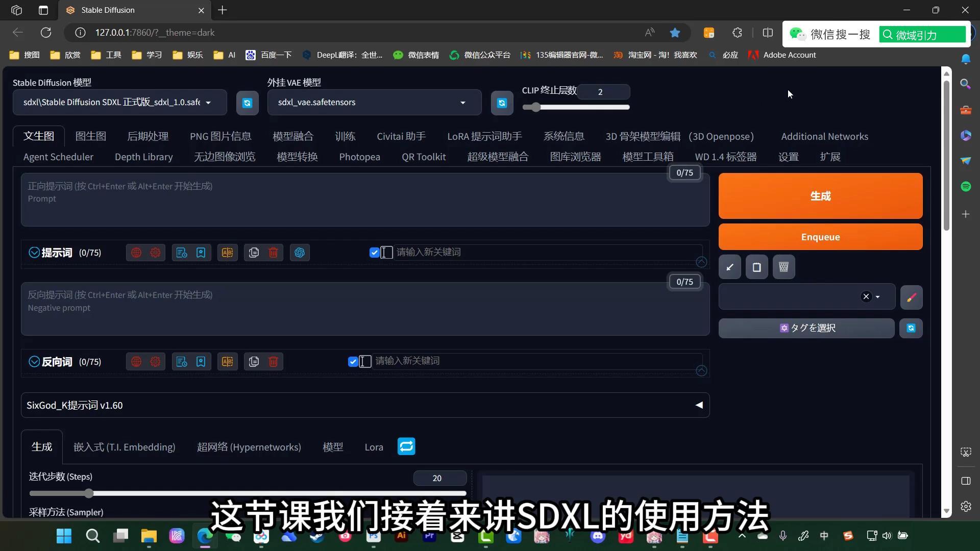The height and width of the screenshot is (551, 980).
Task: Toggle the text cursor icon in the 反向词 row
Action: [x=365, y=362]
